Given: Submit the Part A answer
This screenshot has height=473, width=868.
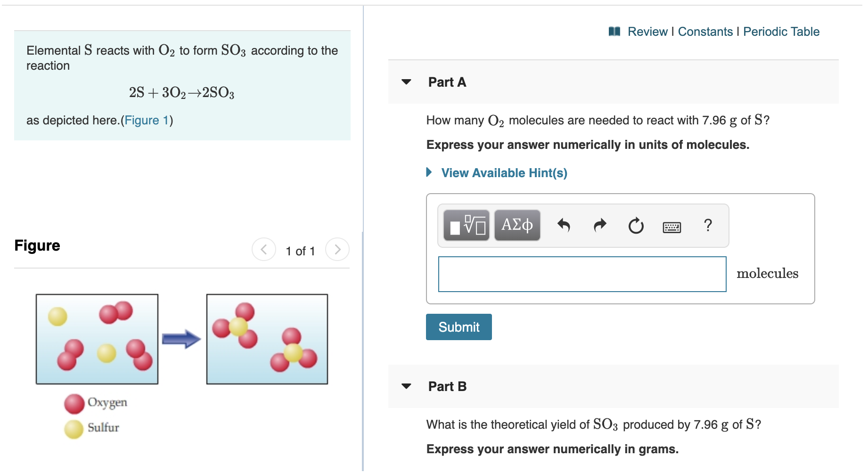Looking at the screenshot, I should 458,326.
